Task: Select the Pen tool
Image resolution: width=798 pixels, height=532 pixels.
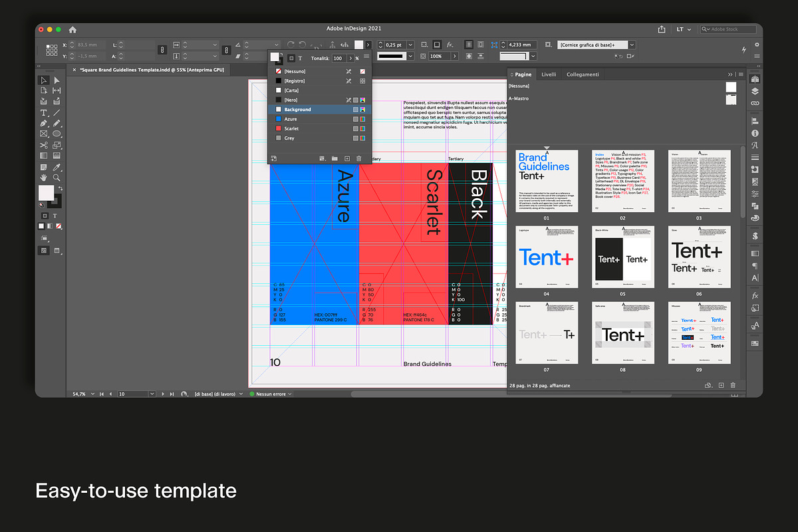Action: pos(44,124)
